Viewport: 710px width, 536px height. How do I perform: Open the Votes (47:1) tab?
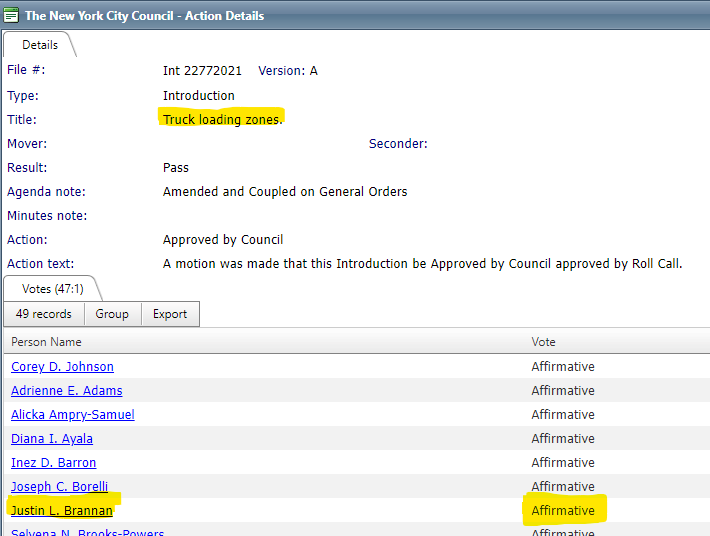(x=53, y=289)
